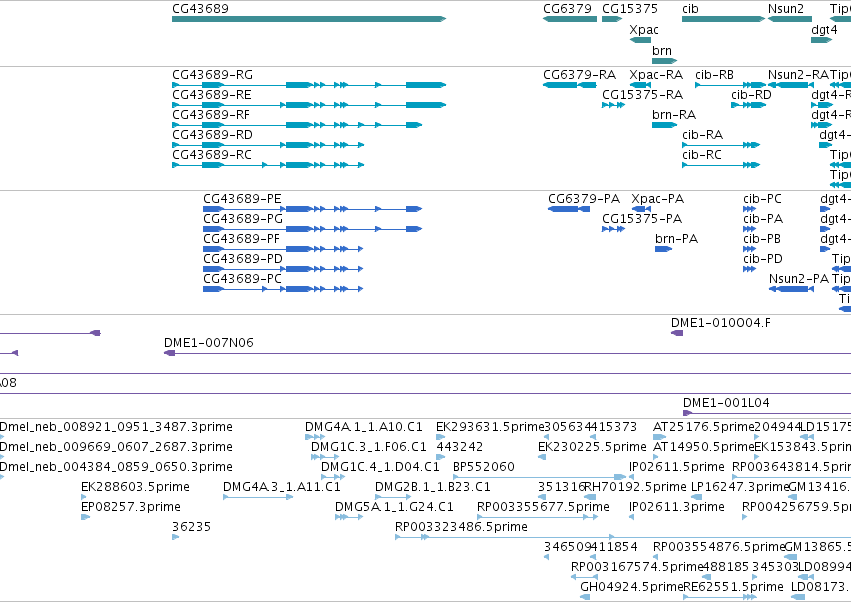Click the brn-RA transcript

tap(664, 125)
